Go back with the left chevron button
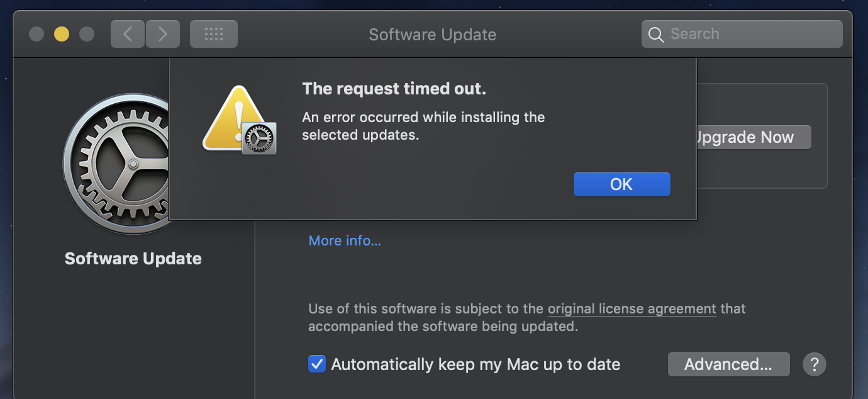The image size is (868, 399). tap(128, 34)
